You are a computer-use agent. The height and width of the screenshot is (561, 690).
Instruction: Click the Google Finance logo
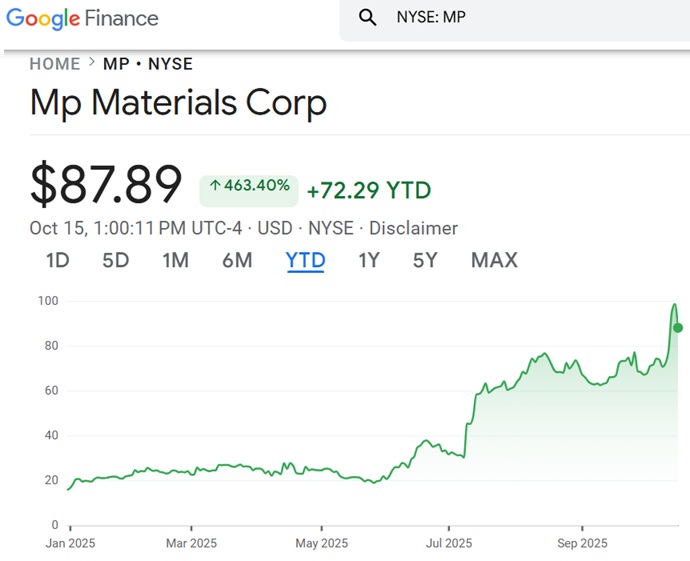click(x=82, y=18)
